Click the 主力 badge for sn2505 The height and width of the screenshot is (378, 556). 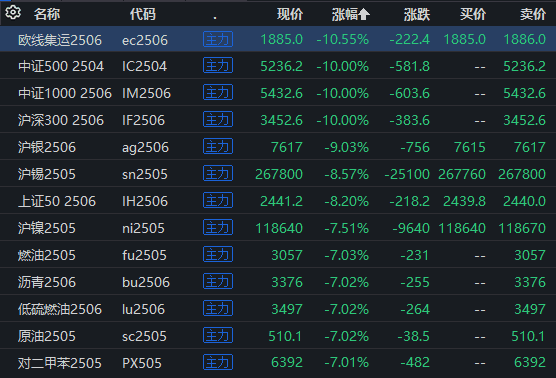click(218, 173)
